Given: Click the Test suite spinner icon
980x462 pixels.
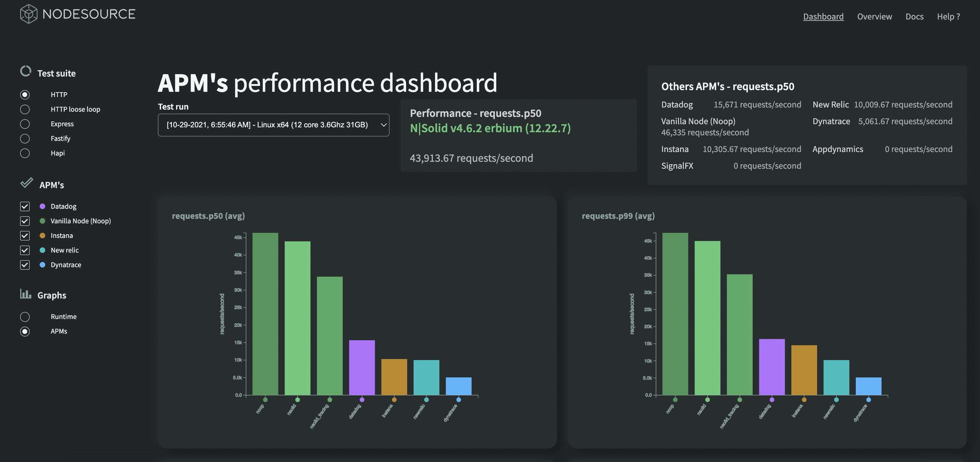Looking at the screenshot, I should (25, 71).
